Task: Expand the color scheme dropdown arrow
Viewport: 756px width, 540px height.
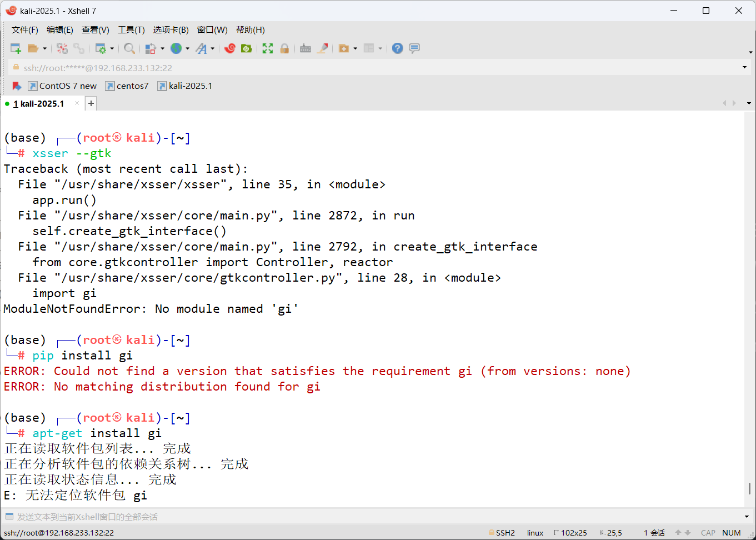Action: click(x=162, y=48)
